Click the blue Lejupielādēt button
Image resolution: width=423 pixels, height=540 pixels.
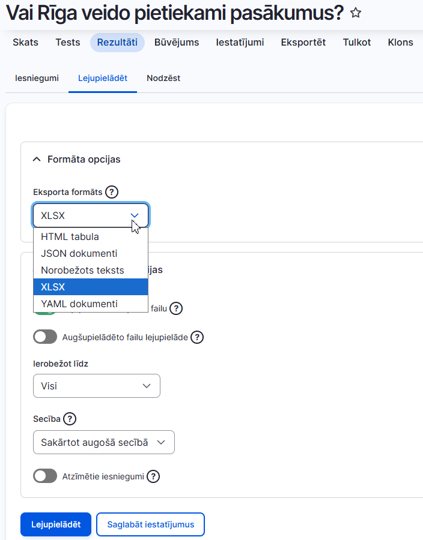click(x=56, y=524)
